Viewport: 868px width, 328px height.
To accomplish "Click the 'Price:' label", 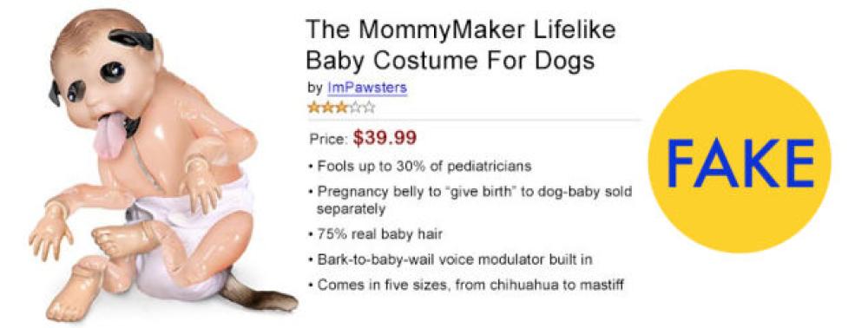I will coord(328,139).
